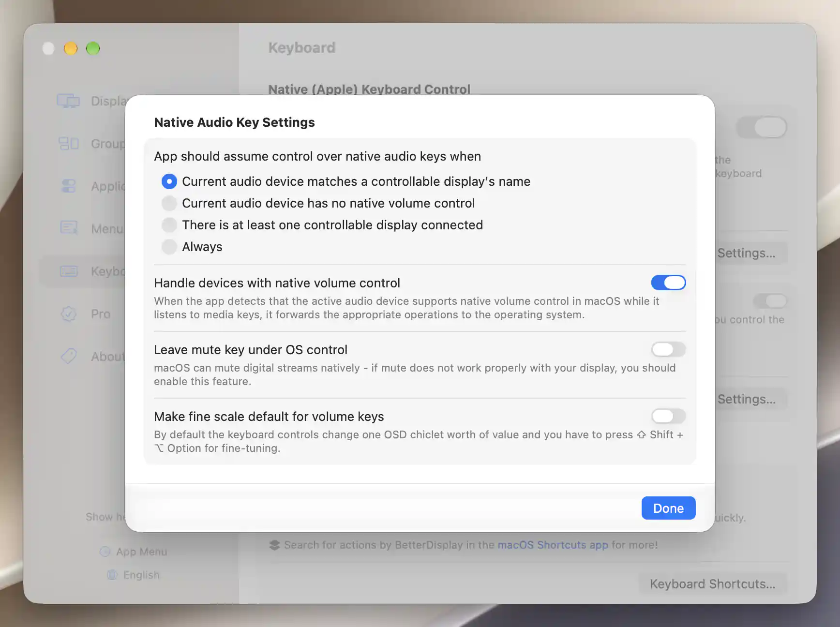Click the 'Native (Apple) Keyboard Control' heading
Image resolution: width=840 pixels, height=627 pixels.
coord(369,90)
